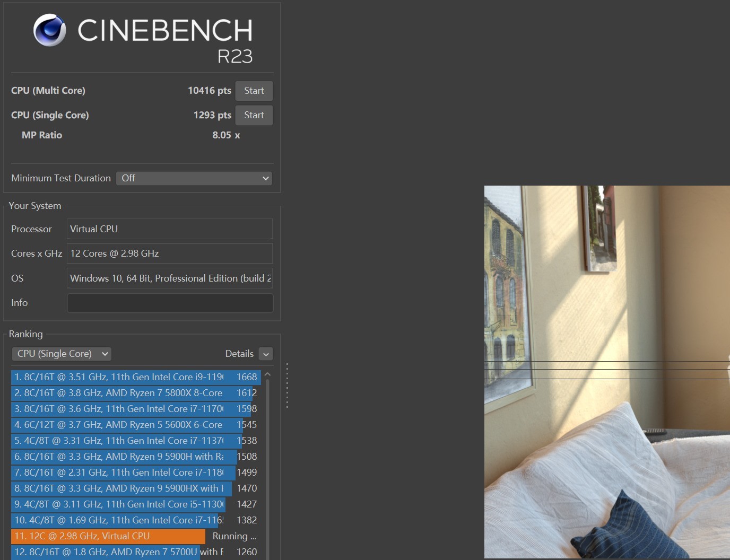Select the Ryzen 7 5700U ranking entry
The width and height of the screenshot is (730, 560).
coord(135,552)
